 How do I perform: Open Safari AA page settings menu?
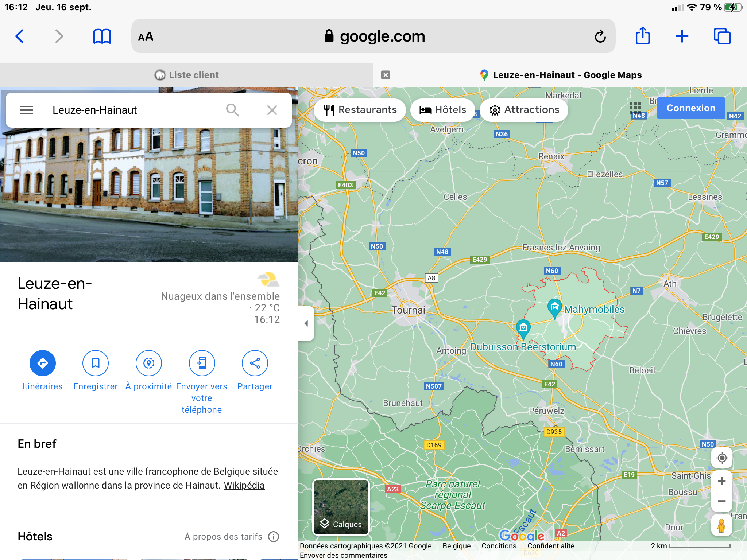coord(146,36)
